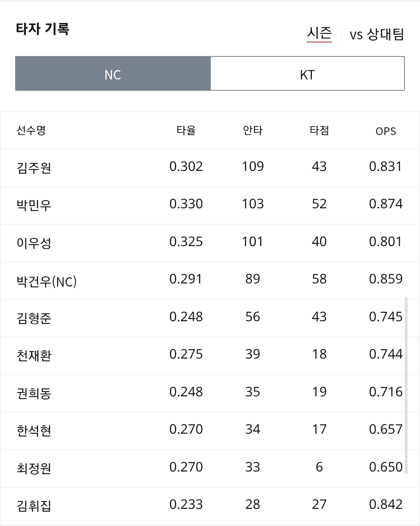Select the NC team tab

pyautogui.click(x=113, y=74)
